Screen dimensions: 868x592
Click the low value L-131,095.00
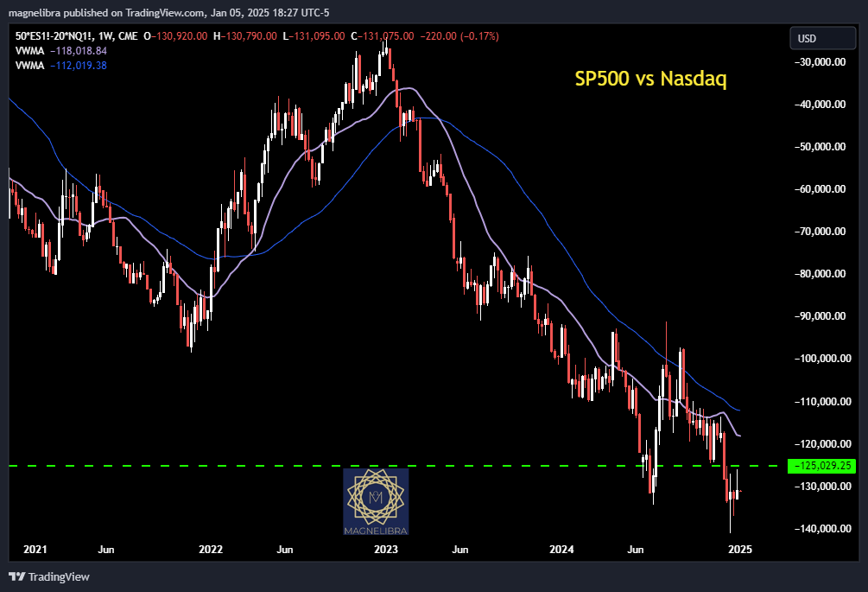click(314, 36)
